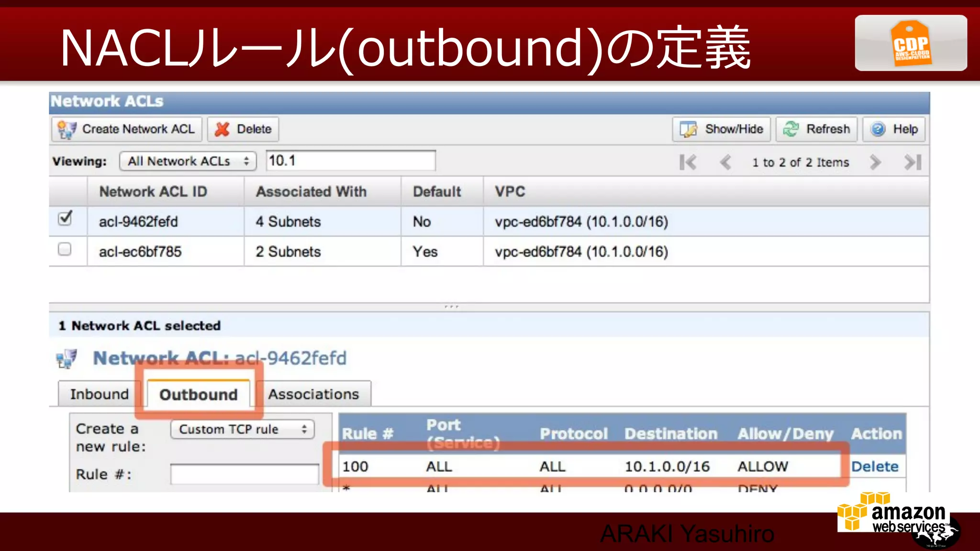This screenshot has height=551, width=980.
Task: Click the Action column header
Action: [x=876, y=433]
